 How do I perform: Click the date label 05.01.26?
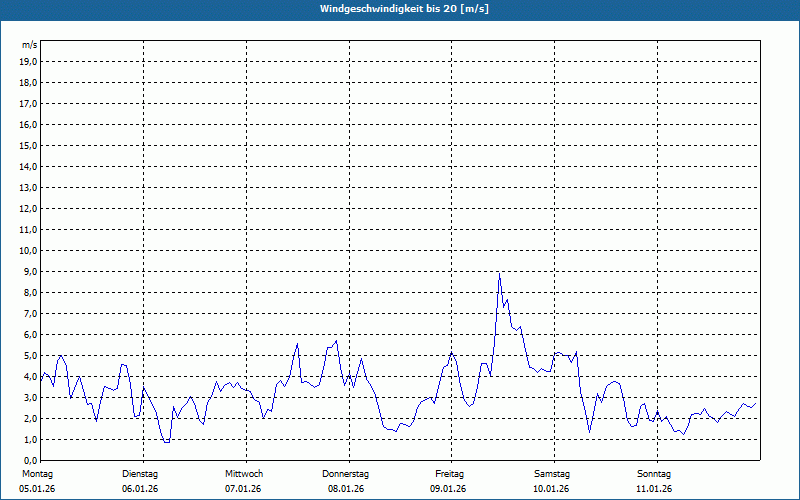[37, 489]
